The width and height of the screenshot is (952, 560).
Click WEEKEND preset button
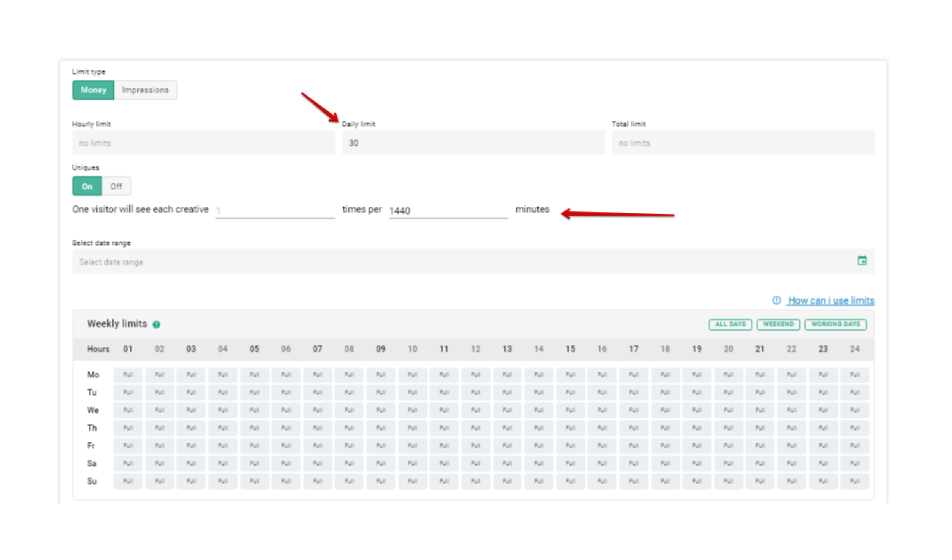coord(778,324)
